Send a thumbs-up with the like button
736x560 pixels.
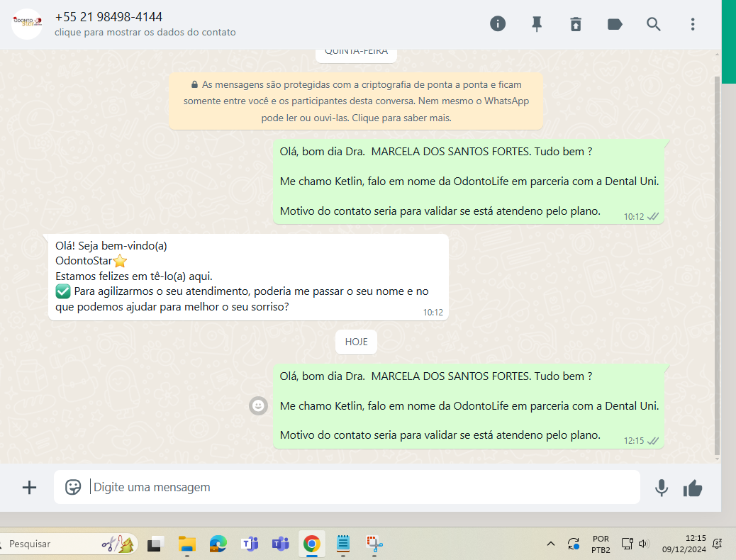(693, 488)
